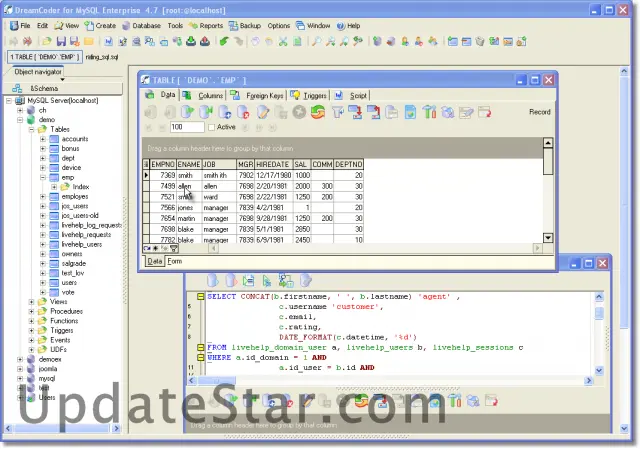This screenshot has width=640, height=449.
Task: Click the cell containing 'martin'
Action: click(x=189, y=218)
